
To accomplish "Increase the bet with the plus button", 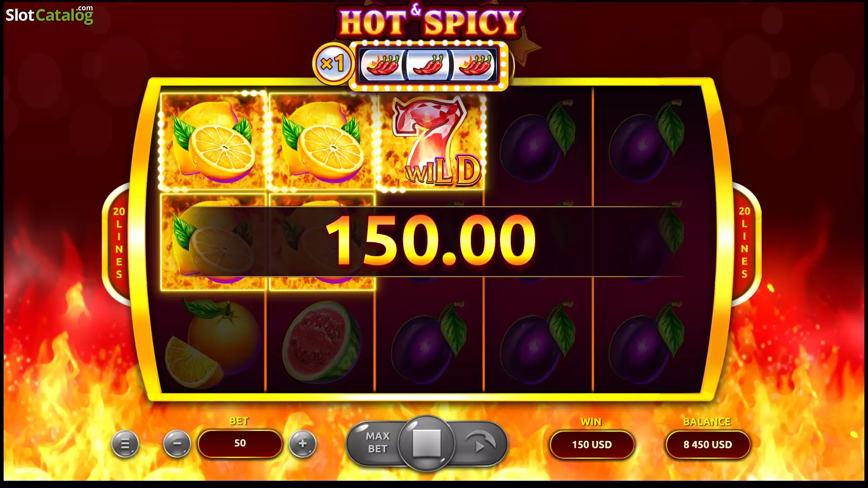I will 302,444.
